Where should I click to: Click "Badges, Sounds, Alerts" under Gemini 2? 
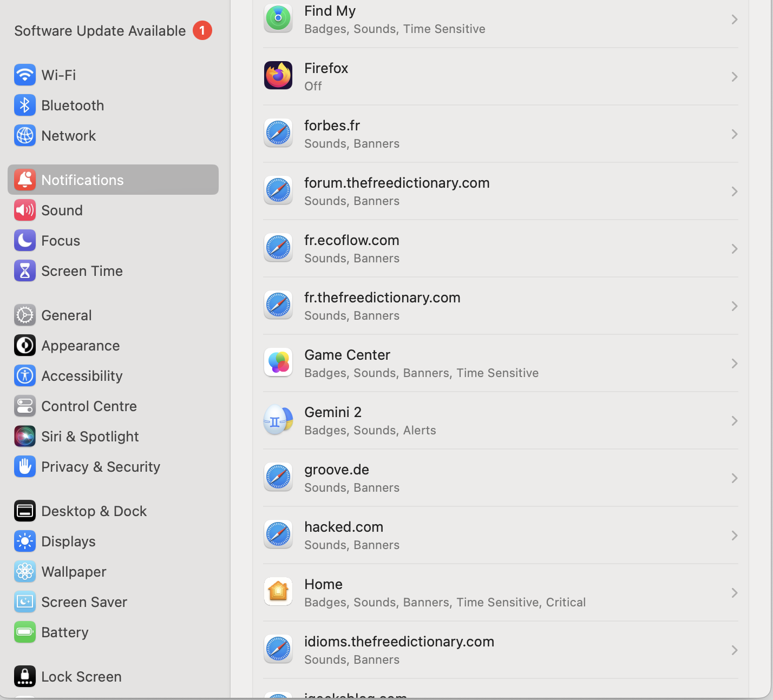click(x=370, y=431)
